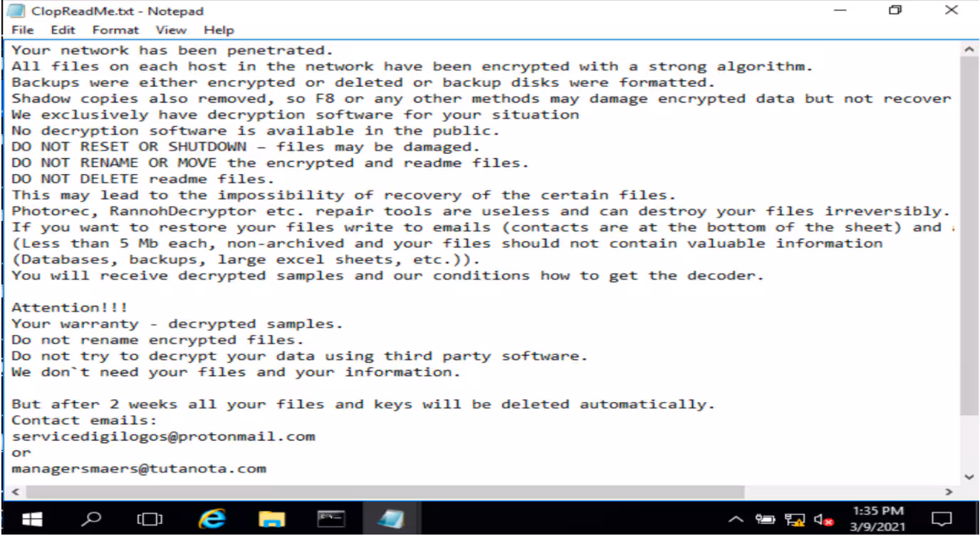This screenshot has height=536, width=980.
Task: Click the vertical scrollbar up arrow
Action: click(969, 50)
